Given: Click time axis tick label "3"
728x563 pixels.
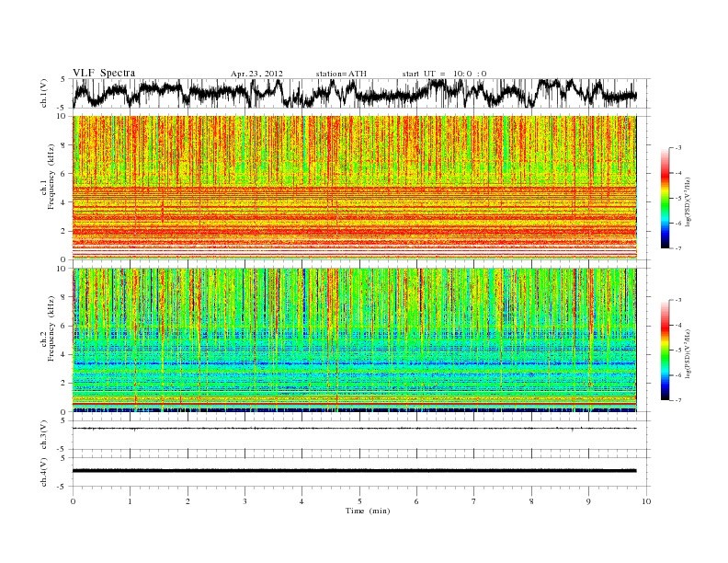Looking at the screenshot, I should pyautogui.click(x=245, y=501).
